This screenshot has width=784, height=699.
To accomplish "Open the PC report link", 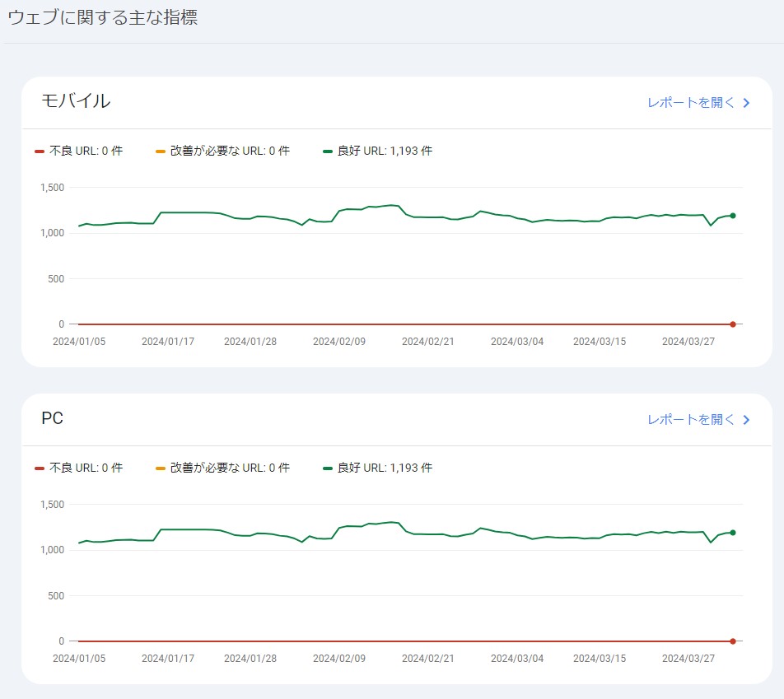I will tap(698, 420).
